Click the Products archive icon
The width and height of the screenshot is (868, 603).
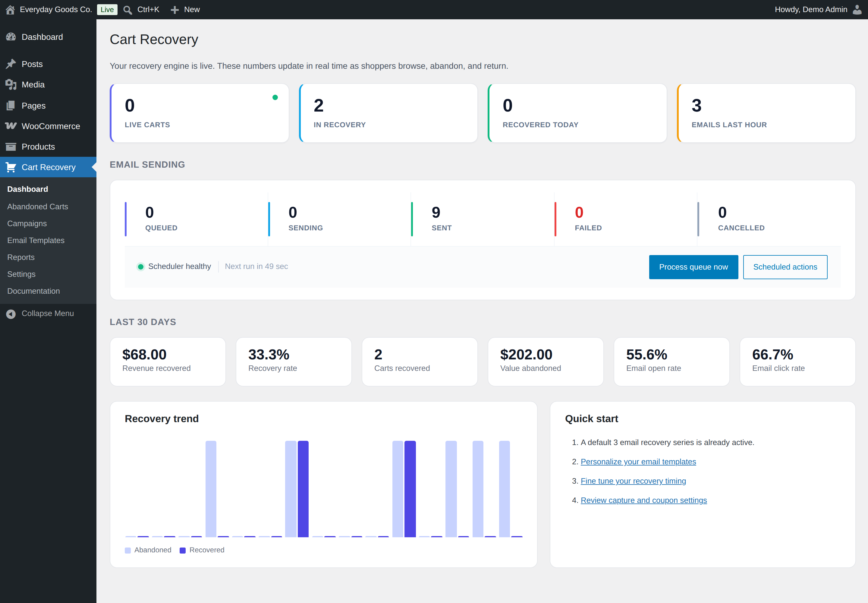click(11, 147)
